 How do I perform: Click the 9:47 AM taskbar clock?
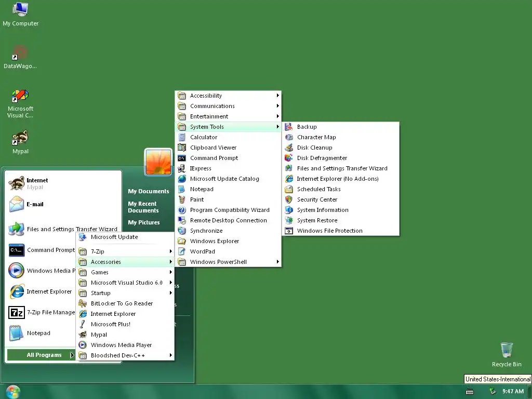coord(513,392)
